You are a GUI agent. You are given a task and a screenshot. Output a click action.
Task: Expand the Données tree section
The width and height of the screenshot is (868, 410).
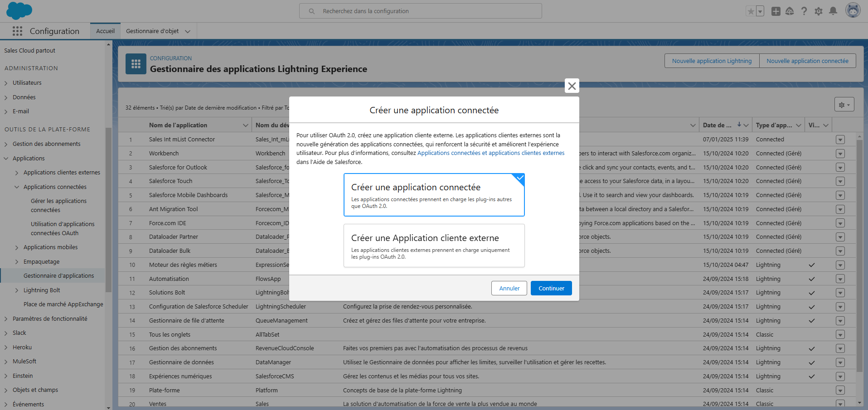tap(6, 97)
